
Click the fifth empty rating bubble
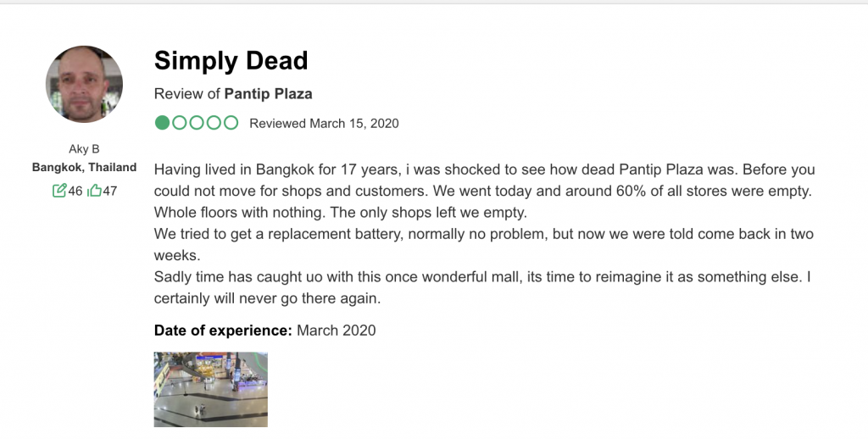pyautogui.click(x=231, y=122)
